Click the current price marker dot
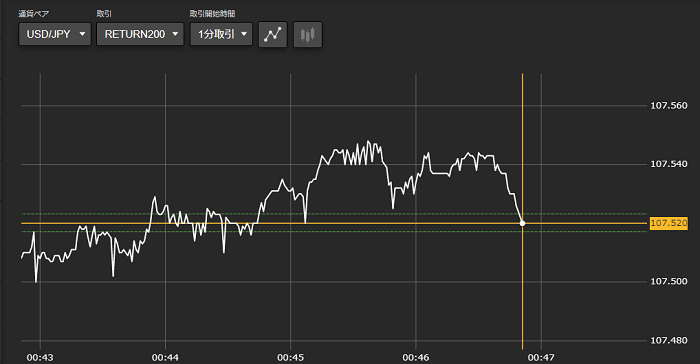The image size is (700, 364). click(x=522, y=223)
